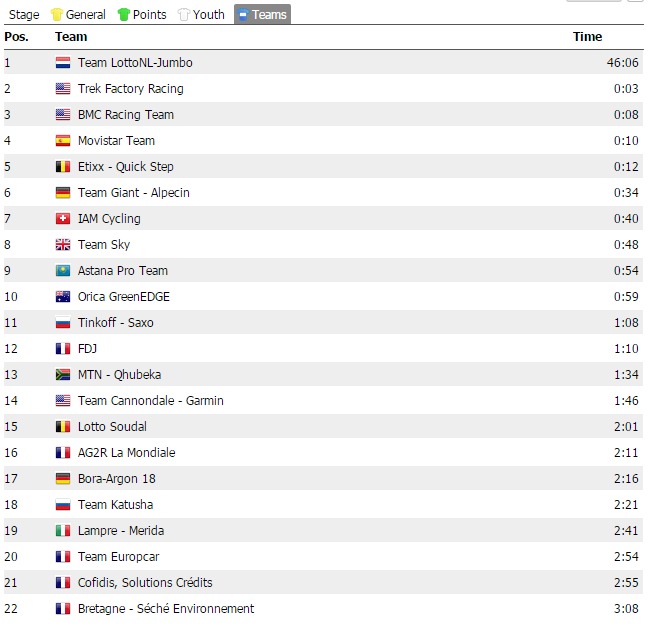
Task: Select the Orica GreenEDGE team name
Action: pyautogui.click(x=124, y=297)
